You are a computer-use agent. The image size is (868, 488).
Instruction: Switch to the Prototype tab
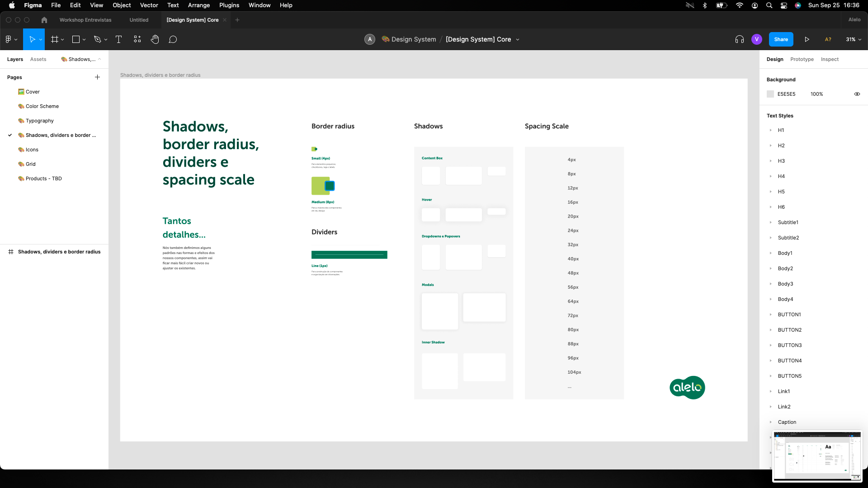tap(802, 59)
